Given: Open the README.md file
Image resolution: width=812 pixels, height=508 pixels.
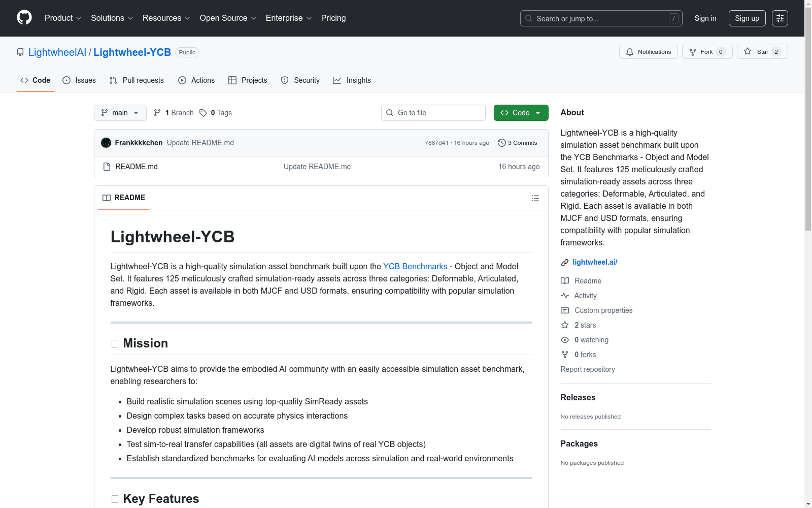Looking at the screenshot, I should point(137,167).
